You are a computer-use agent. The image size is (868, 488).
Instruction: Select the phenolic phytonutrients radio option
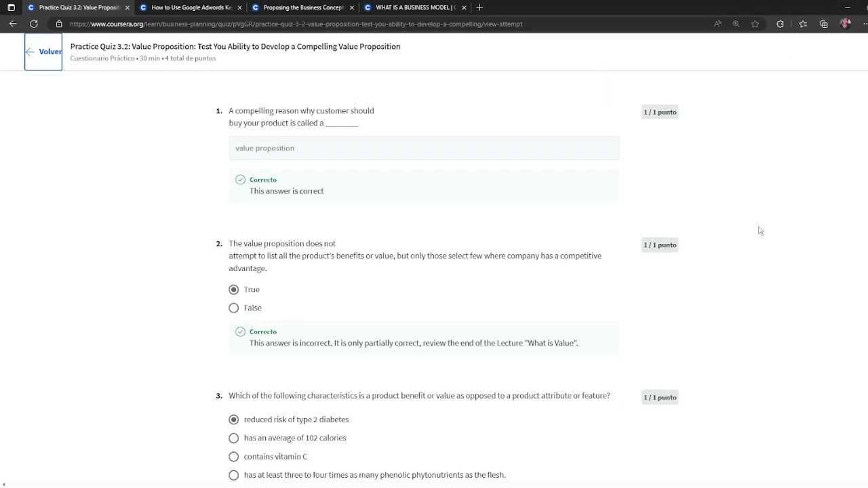tap(234, 475)
